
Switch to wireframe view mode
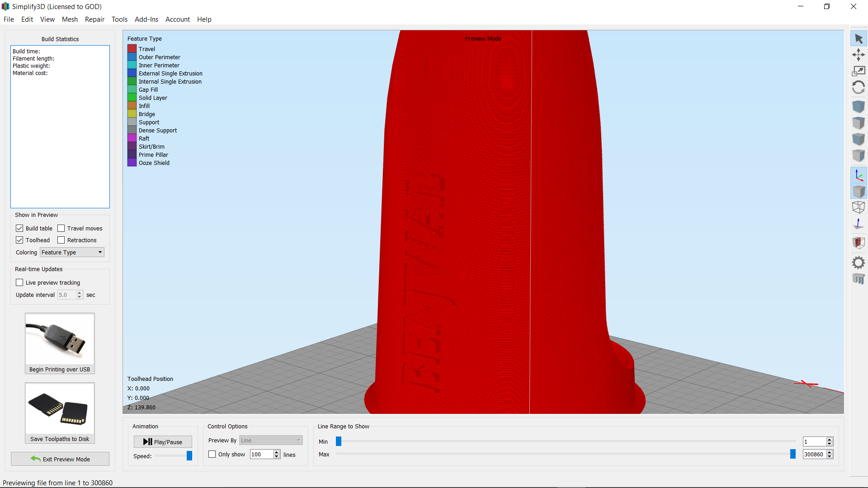[859, 207]
